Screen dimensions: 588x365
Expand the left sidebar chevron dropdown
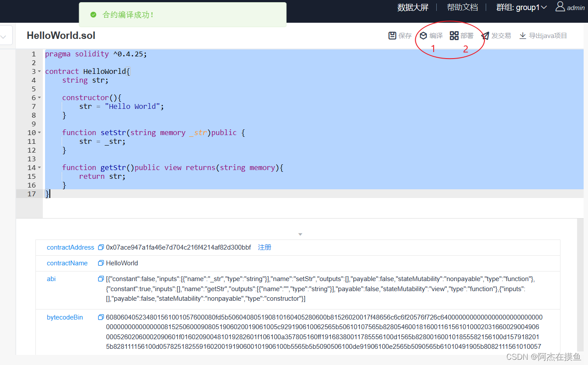[3, 38]
